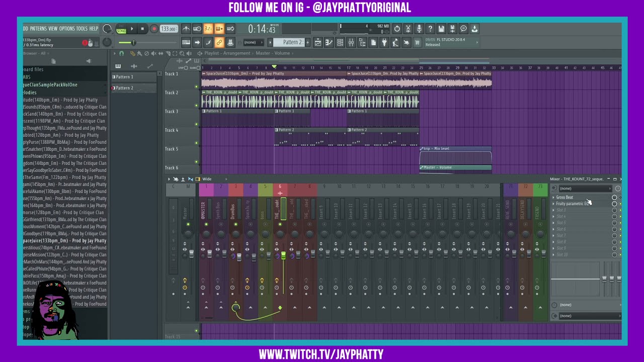Screen dimensions: 644x362
Task: Select the playlist pencil draw tool
Action: click(132, 53)
